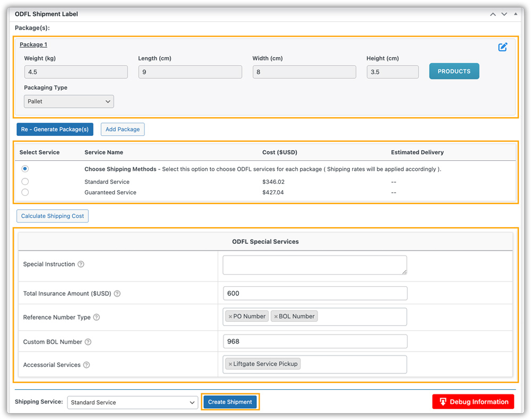Remove the Liftgate Service Pickup tag

pyautogui.click(x=232, y=364)
